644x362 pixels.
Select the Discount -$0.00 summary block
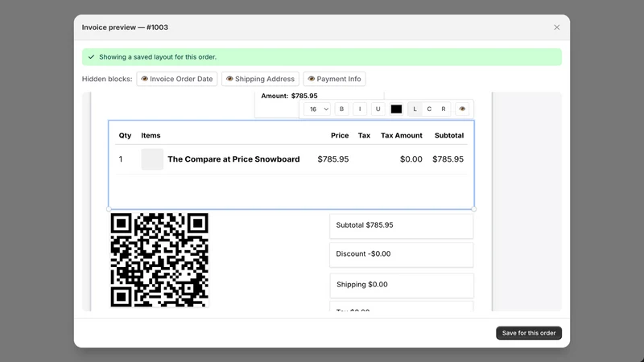click(x=401, y=255)
